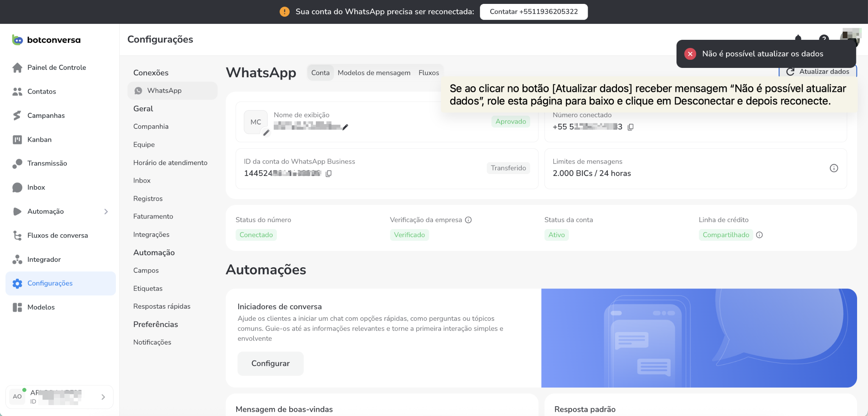868x416 pixels.
Task: Open Respostas rápidas settings
Action: click(162, 306)
